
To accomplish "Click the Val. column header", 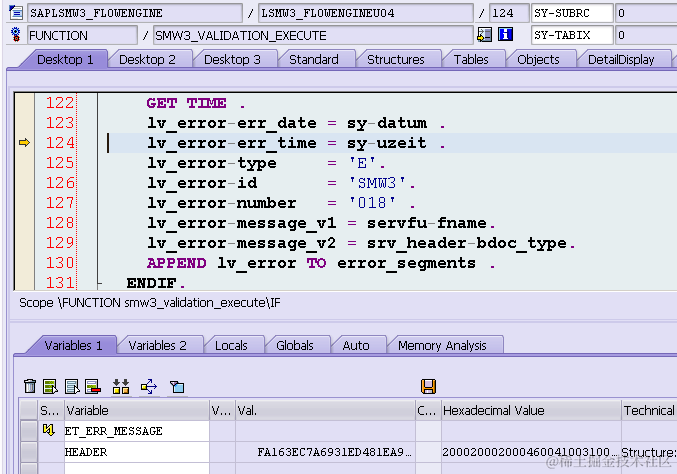I will [x=325, y=411].
